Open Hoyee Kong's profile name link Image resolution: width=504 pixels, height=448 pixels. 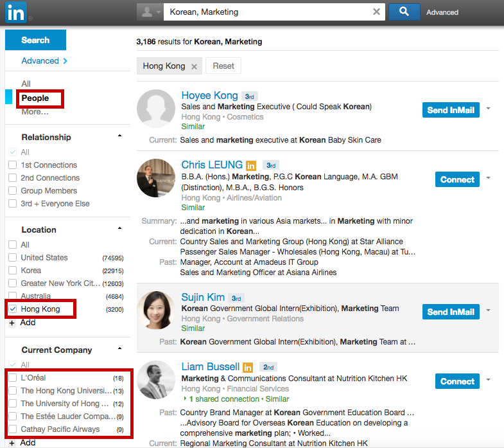(209, 96)
